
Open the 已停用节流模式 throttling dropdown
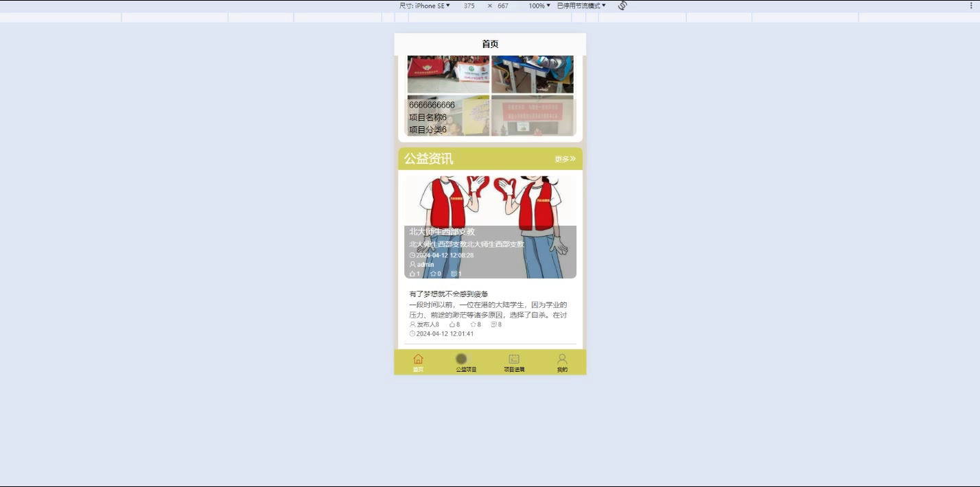[x=581, y=5]
